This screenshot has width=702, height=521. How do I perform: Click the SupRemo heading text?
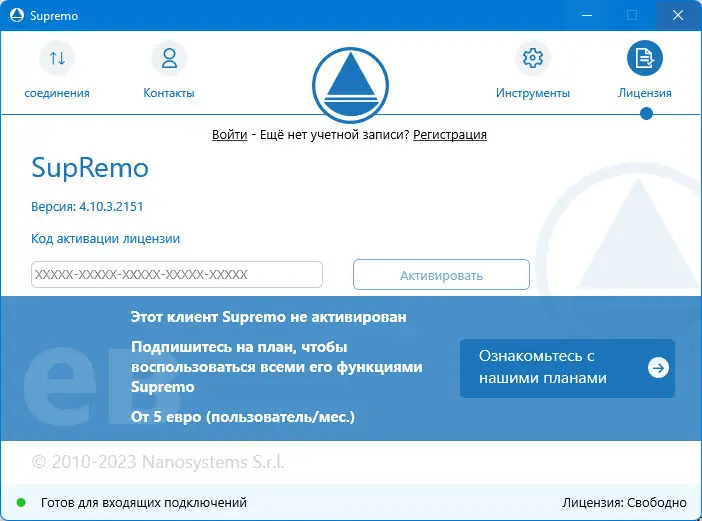pyautogui.click(x=90, y=168)
